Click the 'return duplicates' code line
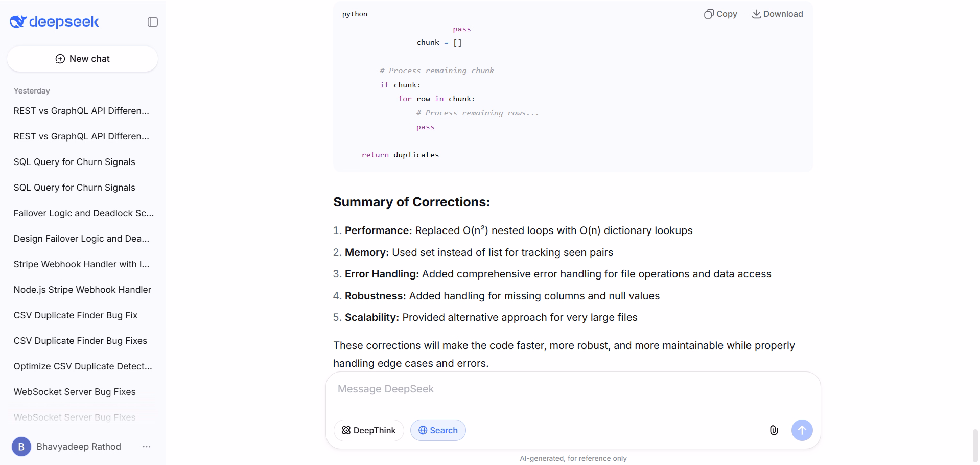Image resolution: width=980 pixels, height=465 pixels. tap(400, 155)
